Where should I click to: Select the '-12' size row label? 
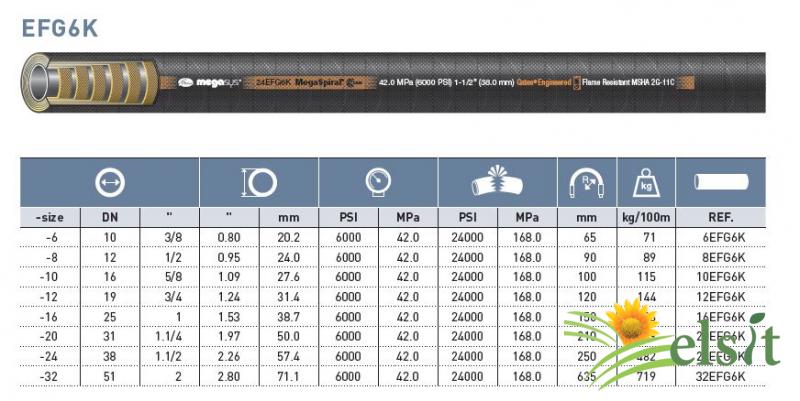tap(49, 297)
